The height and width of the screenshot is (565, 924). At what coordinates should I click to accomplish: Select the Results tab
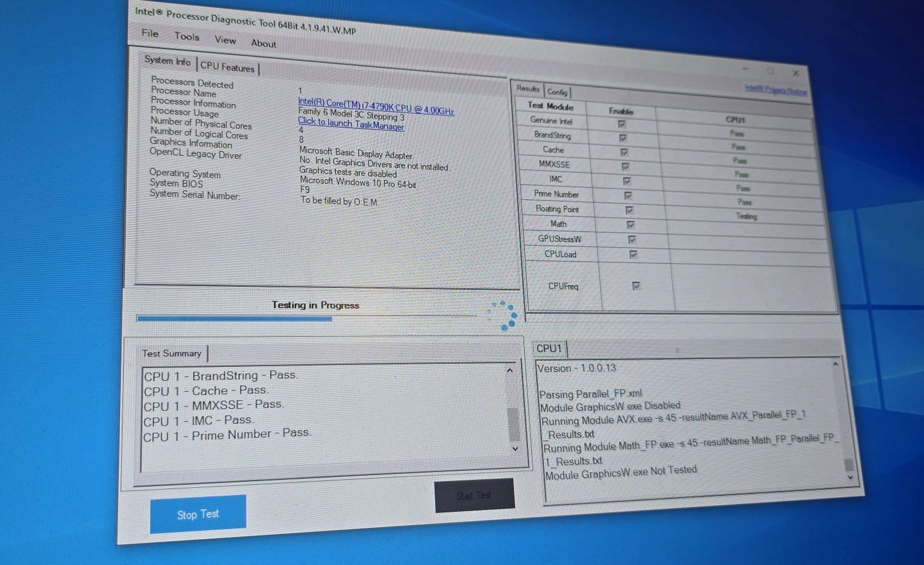pos(528,89)
